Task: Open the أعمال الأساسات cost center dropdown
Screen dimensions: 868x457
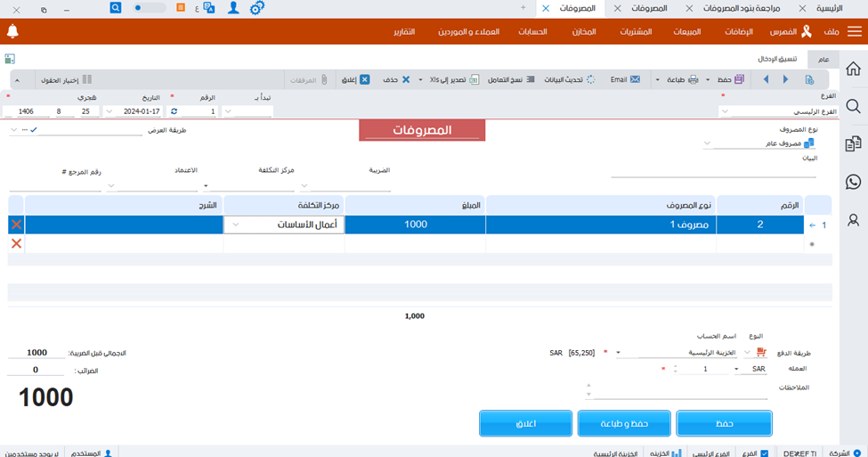Action: [x=236, y=224]
